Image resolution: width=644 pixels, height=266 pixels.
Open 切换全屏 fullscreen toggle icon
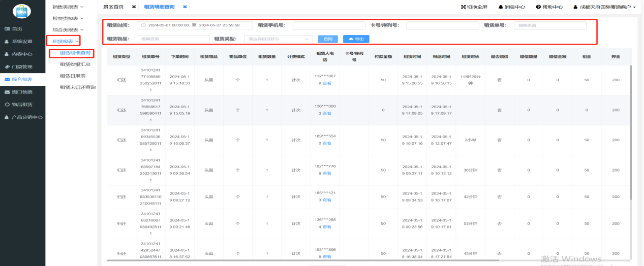point(463,7)
